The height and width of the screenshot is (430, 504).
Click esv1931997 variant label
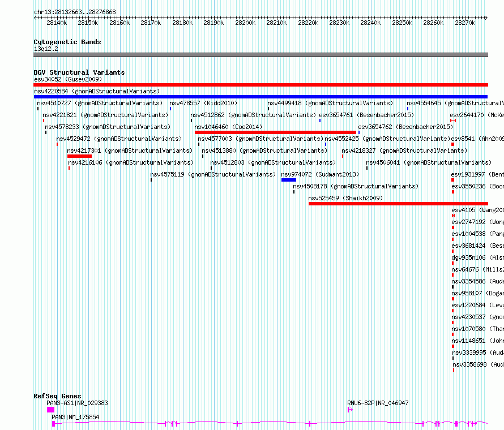(x=477, y=174)
